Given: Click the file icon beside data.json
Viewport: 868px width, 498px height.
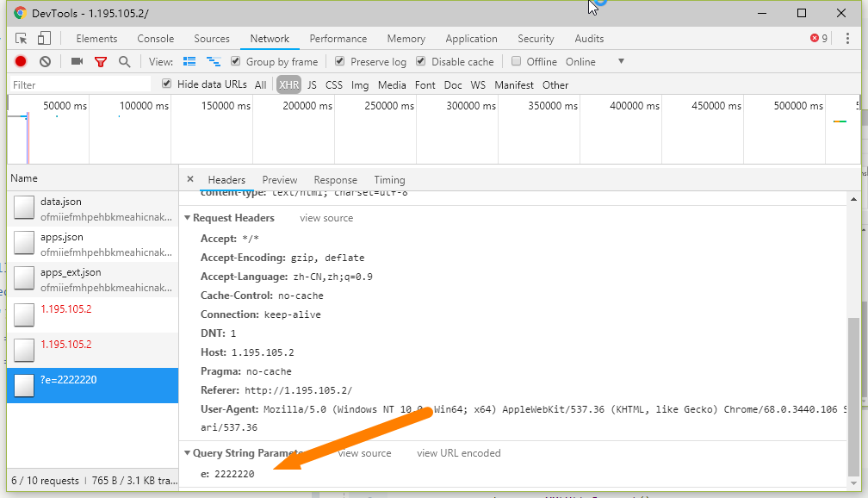Looking at the screenshot, I should [x=24, y=208].
